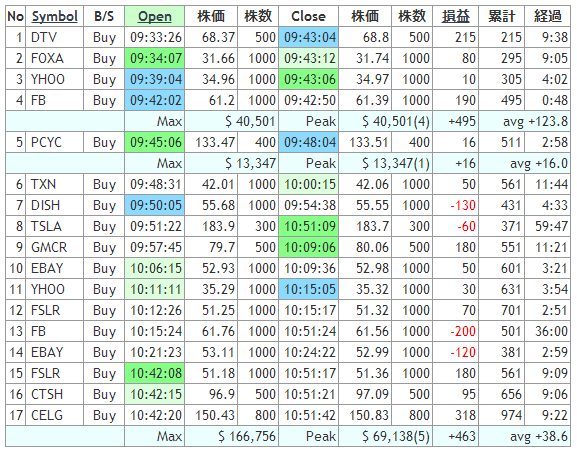Image resolution: width=577 pixels, height=452 pixels.
Task: Click open time 10:06:15 in row 10
Action: 155,268
